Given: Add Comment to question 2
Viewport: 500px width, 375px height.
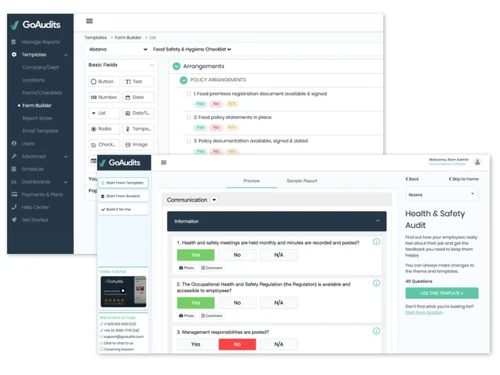Looking at the screenshot, I should [212, 316].
